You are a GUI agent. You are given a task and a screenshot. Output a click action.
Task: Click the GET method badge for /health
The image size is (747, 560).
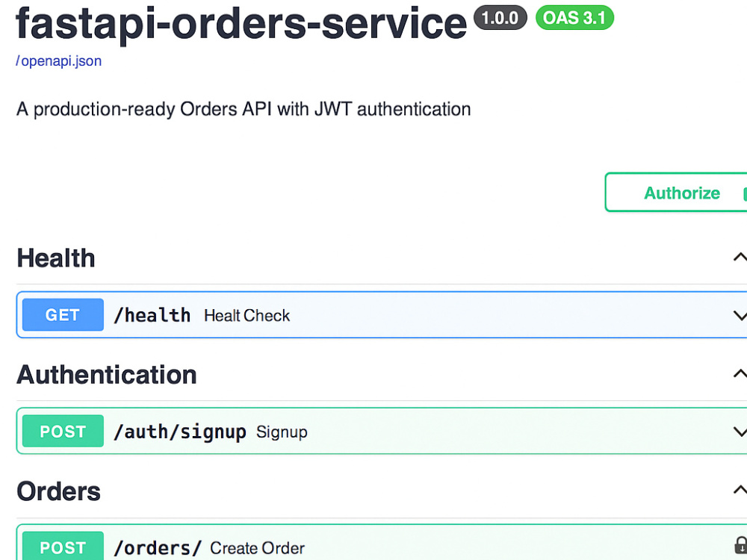(x=63, y=315)
